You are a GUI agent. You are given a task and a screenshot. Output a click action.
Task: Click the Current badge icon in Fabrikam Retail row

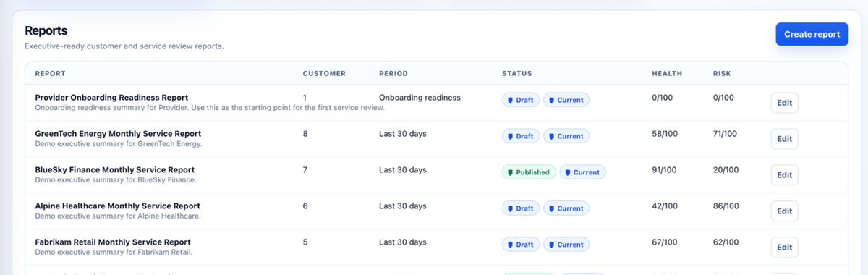(551, 245)
